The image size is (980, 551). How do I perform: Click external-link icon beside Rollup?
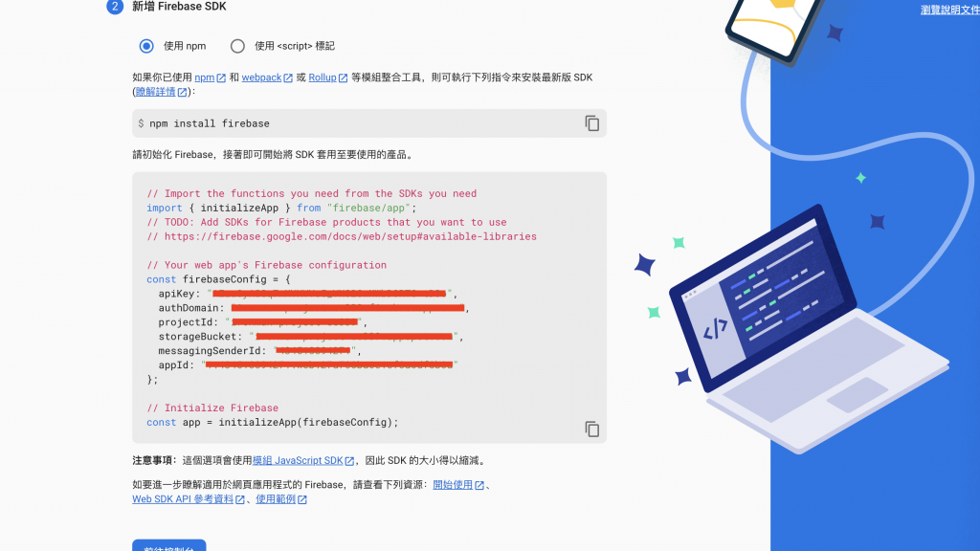[344, 78]
